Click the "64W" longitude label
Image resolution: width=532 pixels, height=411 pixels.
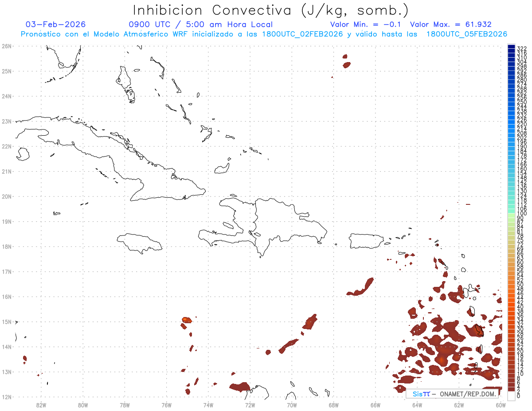pyautogui.click(x=417, y=404)
